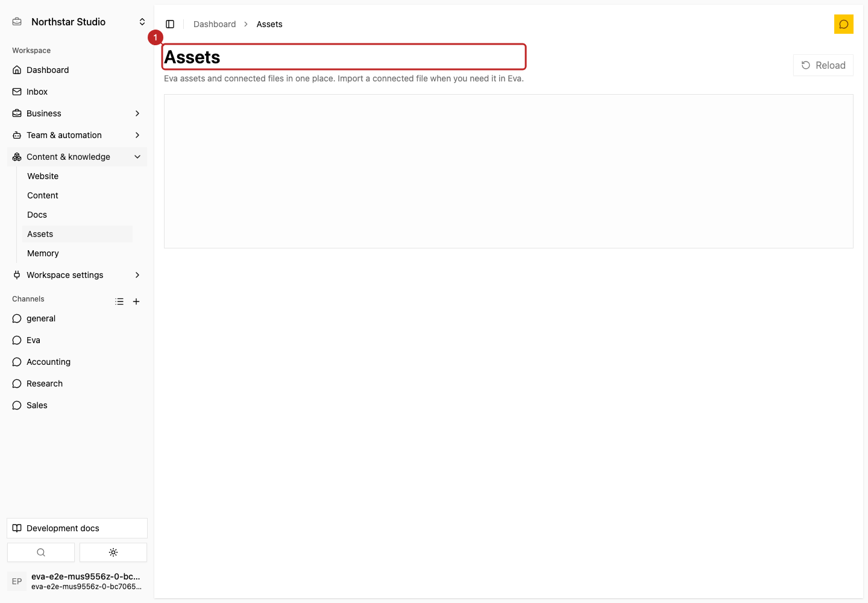Click the Team & automation robot icon
This screenshot has width=868, height=603.
(17, 135)
